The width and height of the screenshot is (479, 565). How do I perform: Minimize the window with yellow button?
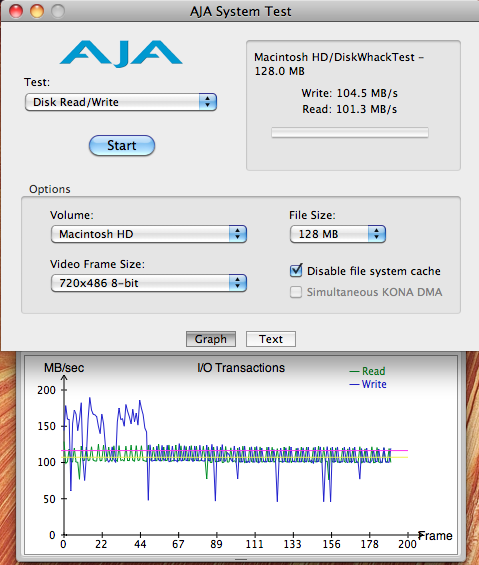tap(37, 11)
